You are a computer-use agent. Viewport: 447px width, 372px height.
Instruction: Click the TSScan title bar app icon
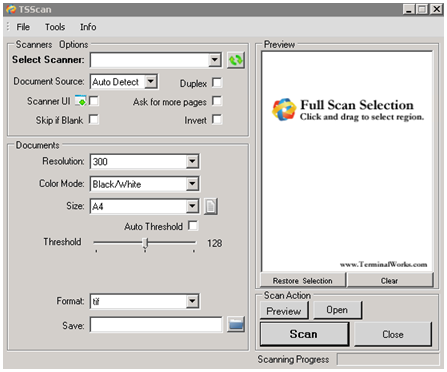point(11,9)
